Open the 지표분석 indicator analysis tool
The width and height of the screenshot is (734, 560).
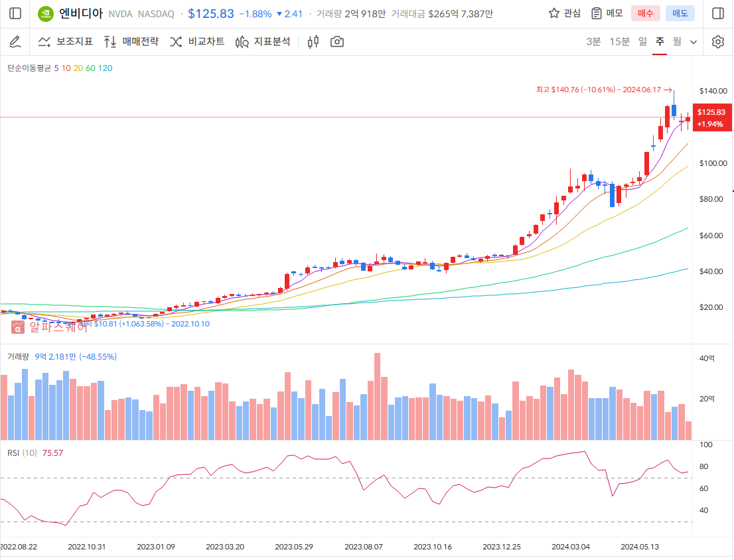[263, 42]
